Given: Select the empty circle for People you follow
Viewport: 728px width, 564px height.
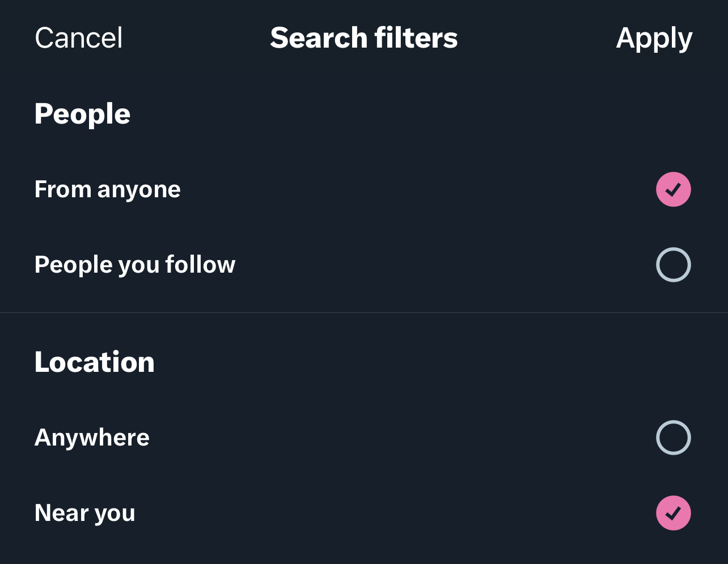Looking at the screenshot, I should tap(674, 265).
